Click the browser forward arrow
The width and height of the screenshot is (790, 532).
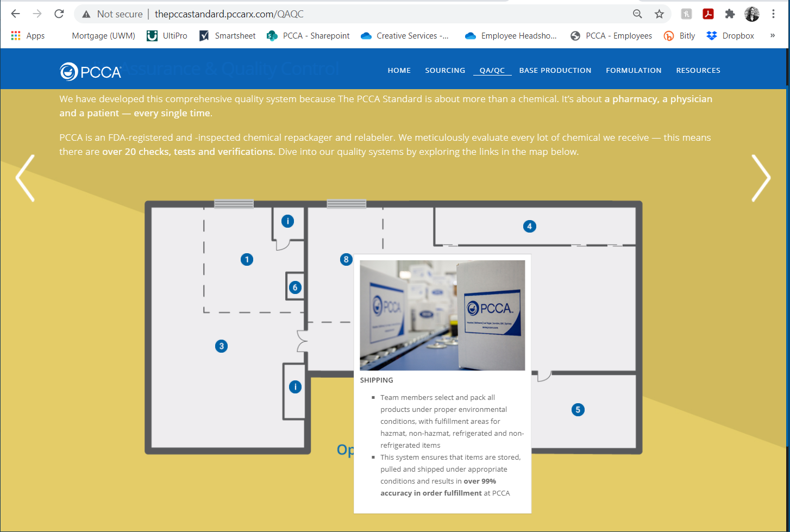pos(37,14)
